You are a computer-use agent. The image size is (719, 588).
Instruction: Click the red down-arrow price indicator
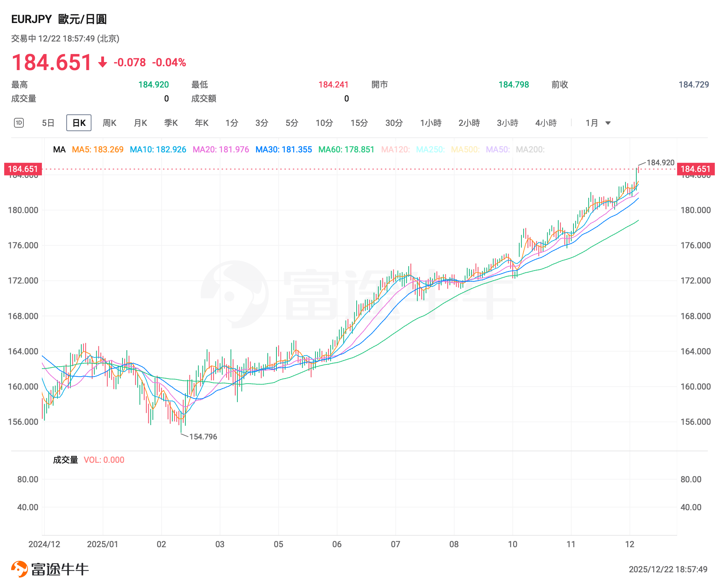pyautogui.click(x=102, y=62)
